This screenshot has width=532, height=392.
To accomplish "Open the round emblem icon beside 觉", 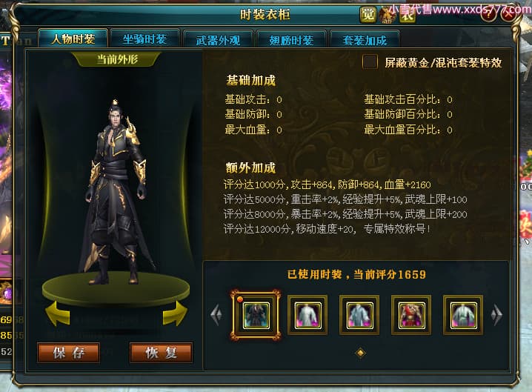I will click(388, 15).
